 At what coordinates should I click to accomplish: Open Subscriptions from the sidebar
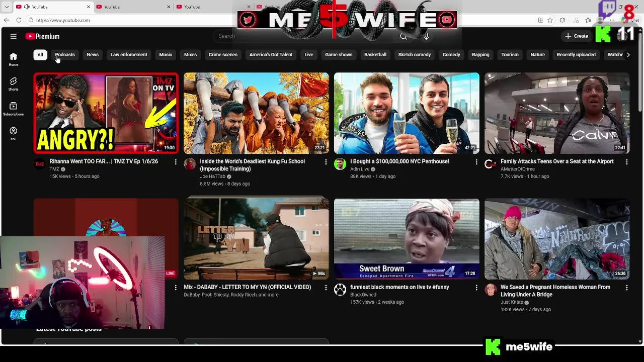[x=13, y=109]
